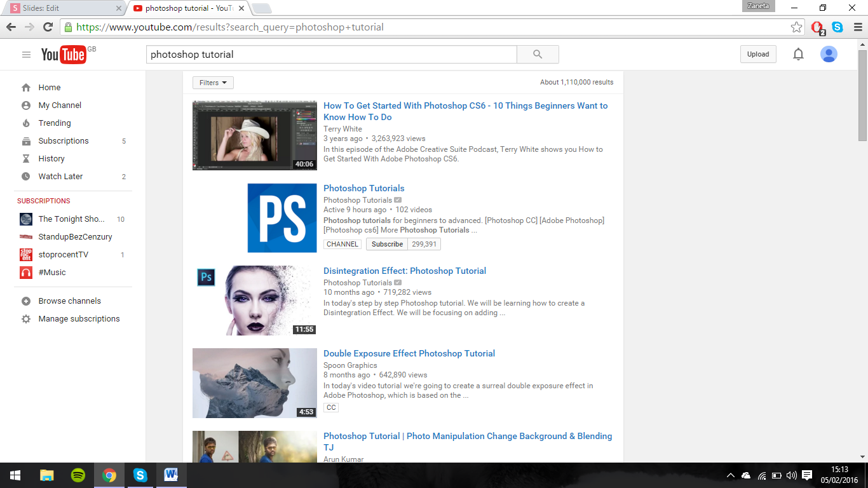Open Photoshop Tutorial Photo Manipulation Change Background link
This screenshot has height=488, width=868.
point(468,442)
